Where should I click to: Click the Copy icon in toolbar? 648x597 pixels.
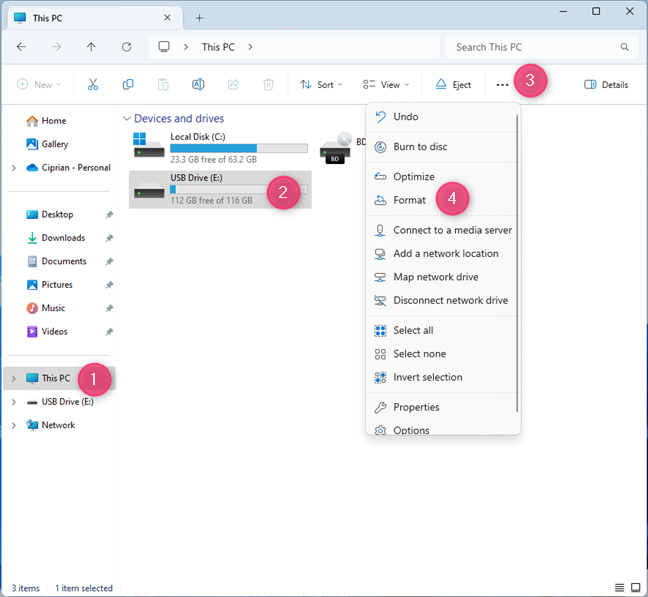128,85
